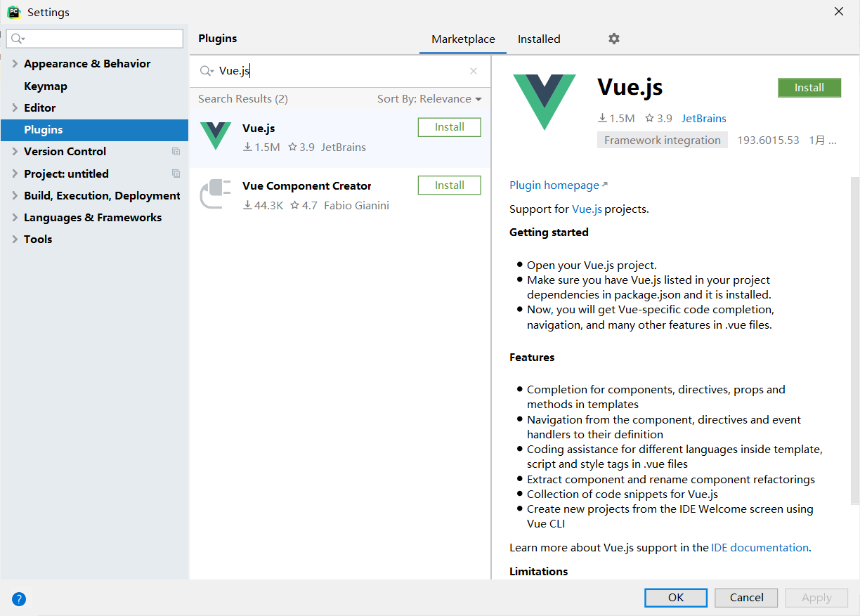
Task: Select Plugins in the settings tree
Action: (94, 130)
